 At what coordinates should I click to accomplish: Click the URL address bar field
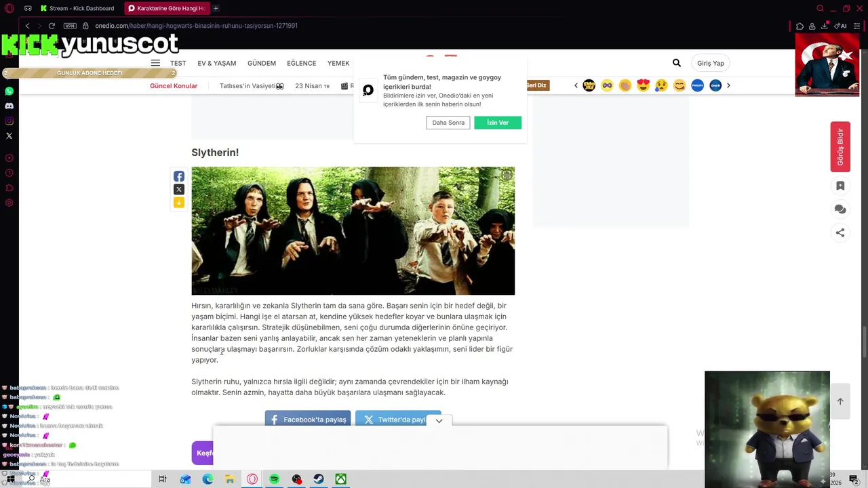pos(434,26)
